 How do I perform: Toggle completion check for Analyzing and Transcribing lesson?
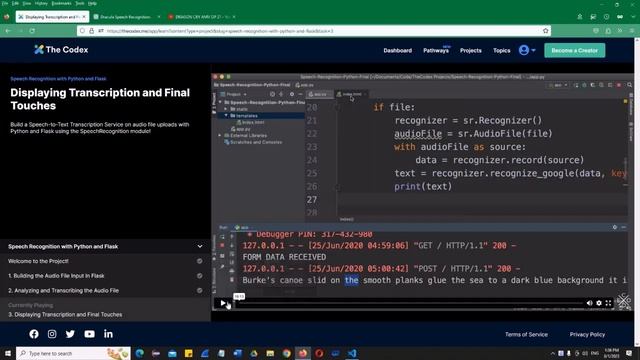tap(200, 291)
